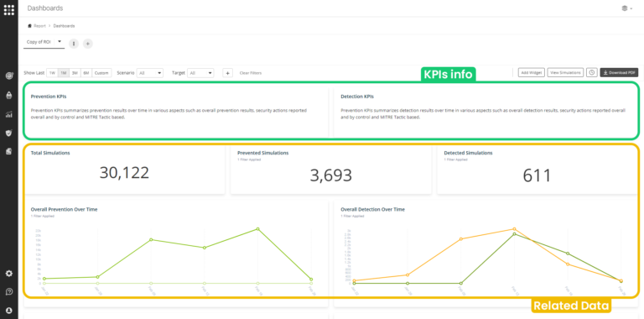Click the Download PDF button
644x319 pixels.
coord(620,72)
